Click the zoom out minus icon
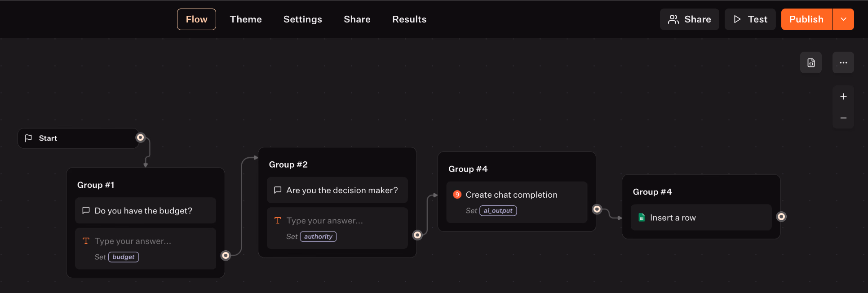The height and width of the screenshot is (293, 868). (843, 118)
